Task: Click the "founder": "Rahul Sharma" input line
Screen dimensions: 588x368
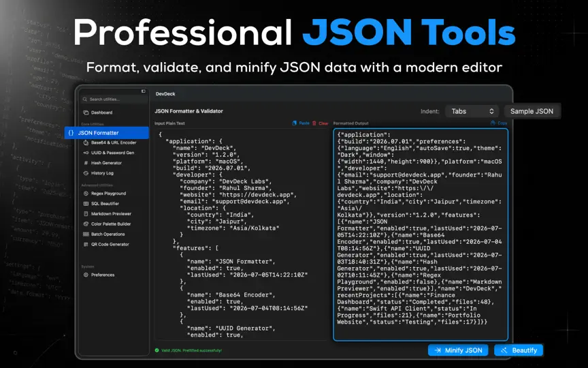Action: tap(225, 188)
